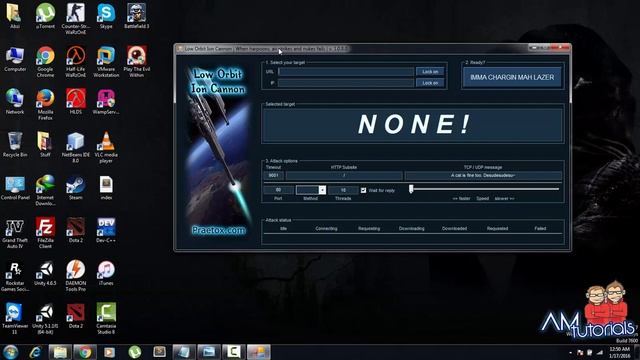Open the Grand Theft Auto IV shortcut
The width and height of the screenshot is (640, 360).
tap(15, 233)
